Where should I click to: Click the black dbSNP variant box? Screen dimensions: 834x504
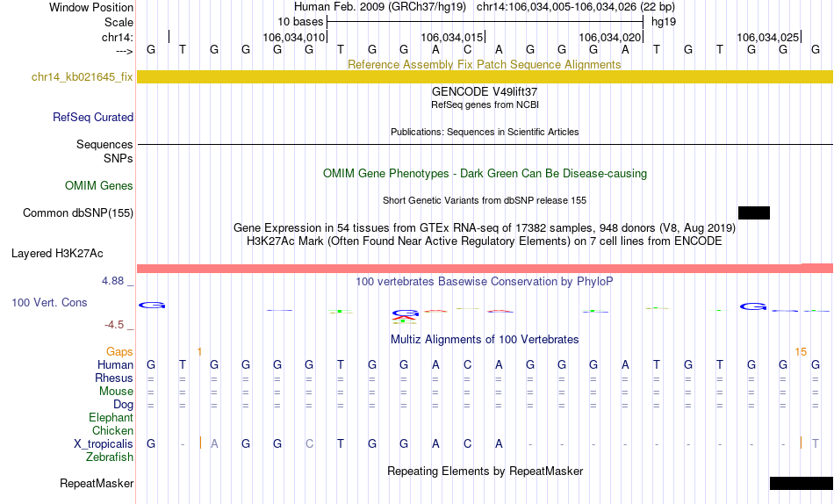754,212
